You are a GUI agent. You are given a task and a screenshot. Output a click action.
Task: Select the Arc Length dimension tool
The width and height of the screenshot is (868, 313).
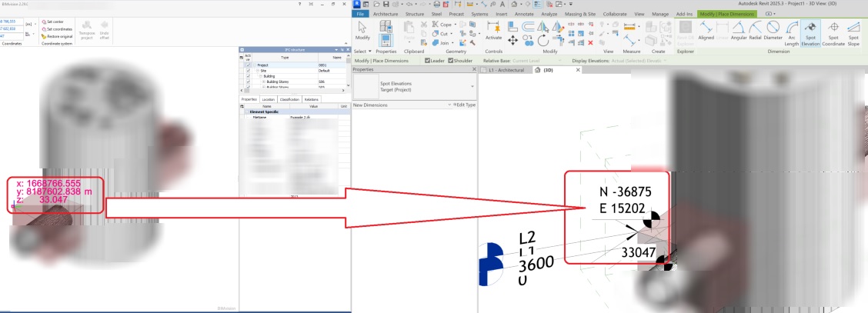click(792, 33)
